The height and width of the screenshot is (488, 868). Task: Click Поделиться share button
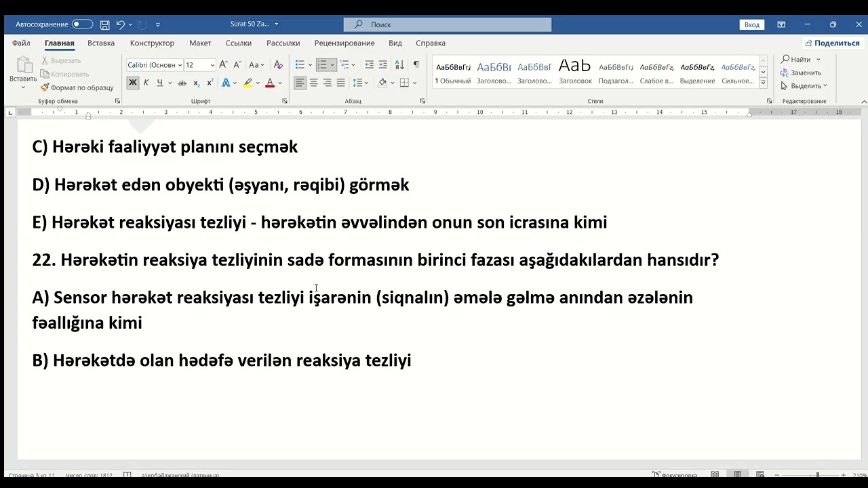[x=832, y=43]
